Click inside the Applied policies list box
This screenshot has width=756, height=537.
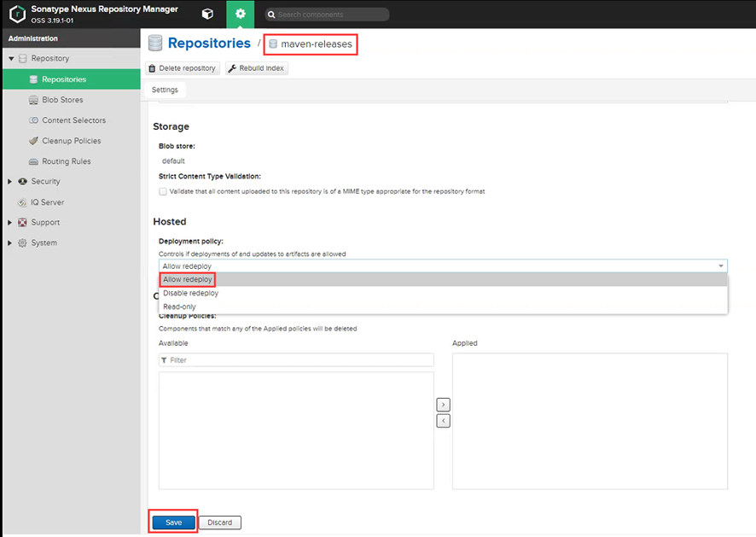tap(590, 421)
